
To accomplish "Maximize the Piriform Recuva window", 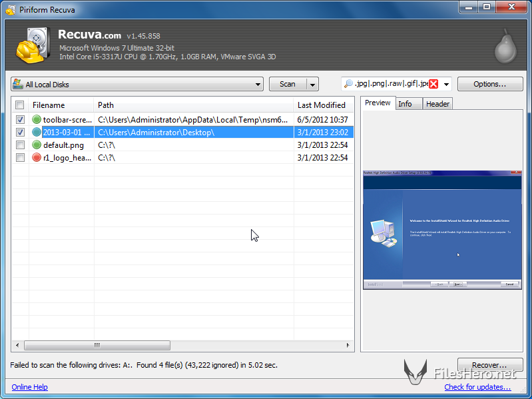I will [487, 7].
